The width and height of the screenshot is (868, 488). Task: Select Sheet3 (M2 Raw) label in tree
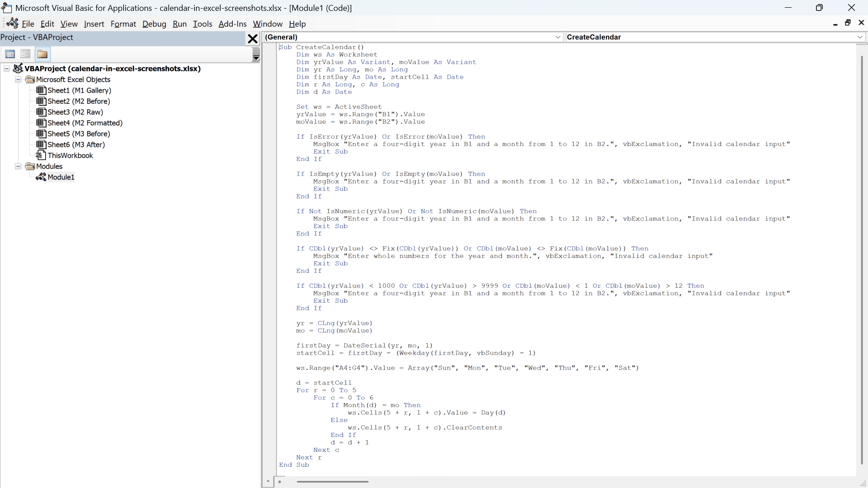75,112
